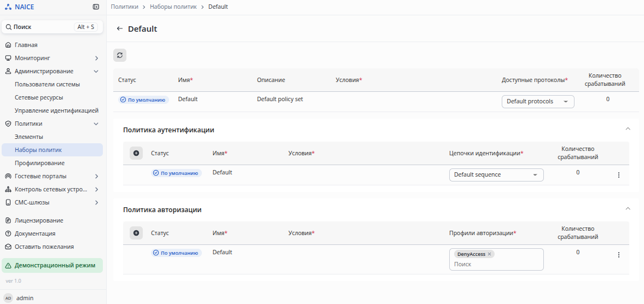
Task: Add a new authorization policy rule
Action: [136, 233]
